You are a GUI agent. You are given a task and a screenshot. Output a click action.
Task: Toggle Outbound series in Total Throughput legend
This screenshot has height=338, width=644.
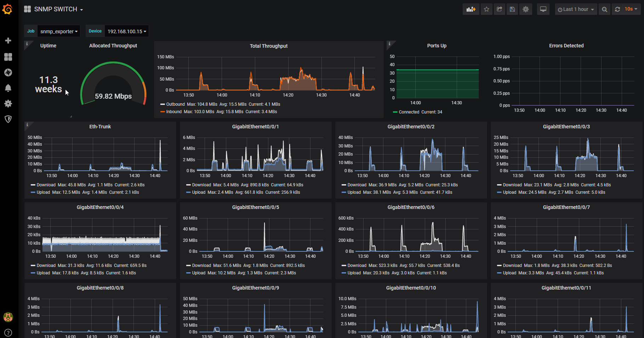[x=176, y=104]
